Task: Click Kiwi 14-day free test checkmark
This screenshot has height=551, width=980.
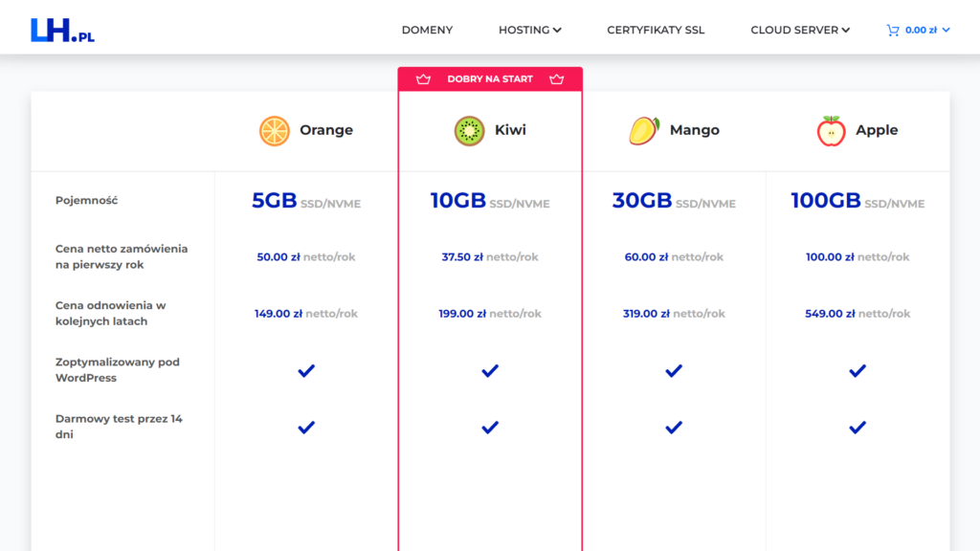Action: (x=490, y=428)
